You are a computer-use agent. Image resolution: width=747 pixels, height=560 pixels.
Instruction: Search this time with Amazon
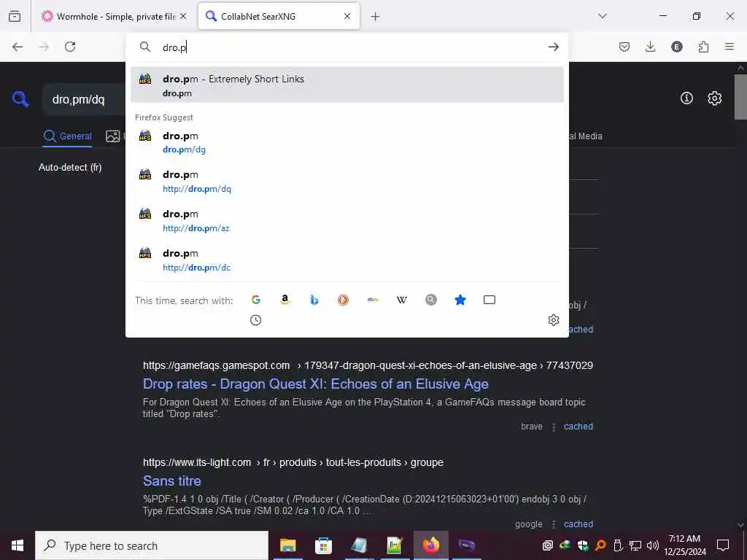[x=285, y=300]
